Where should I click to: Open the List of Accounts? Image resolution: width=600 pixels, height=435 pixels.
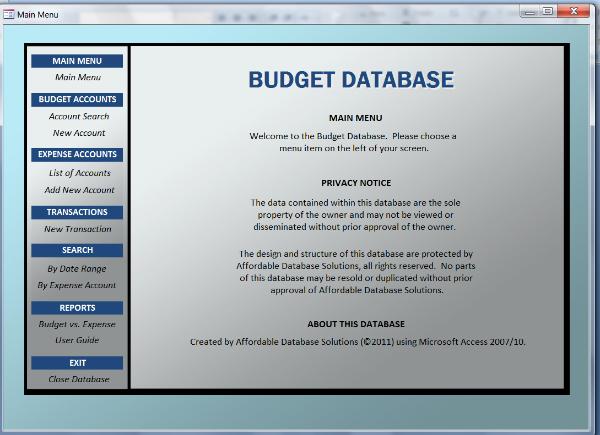[77, 173]
